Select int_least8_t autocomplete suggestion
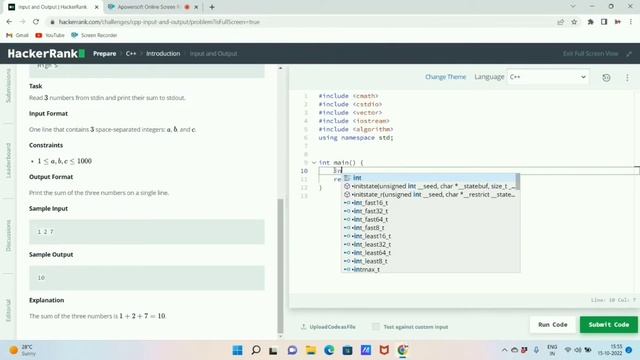The height and width of the screenshot is (360, 640). tap(429, 261)
